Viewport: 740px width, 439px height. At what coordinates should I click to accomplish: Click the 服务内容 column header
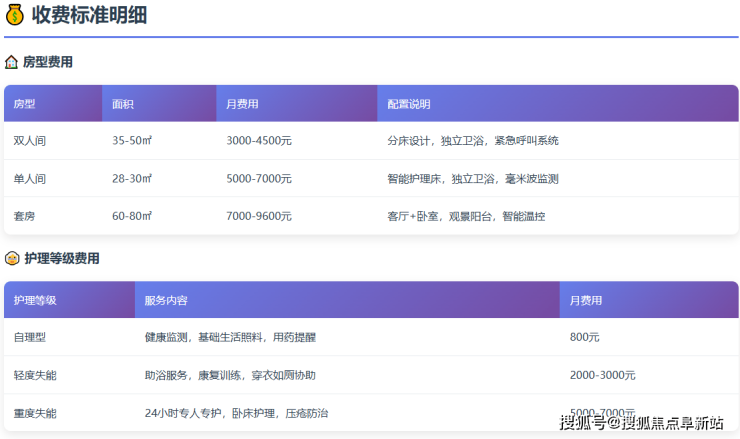166,300
